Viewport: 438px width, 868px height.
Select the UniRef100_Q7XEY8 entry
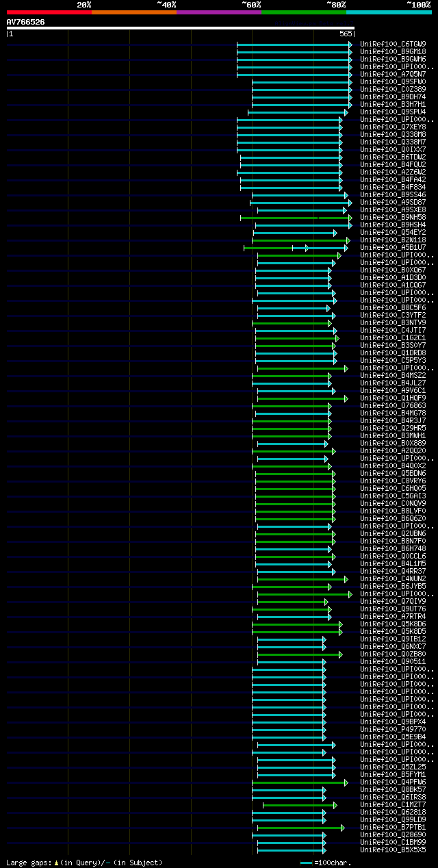tap(393, 127)
